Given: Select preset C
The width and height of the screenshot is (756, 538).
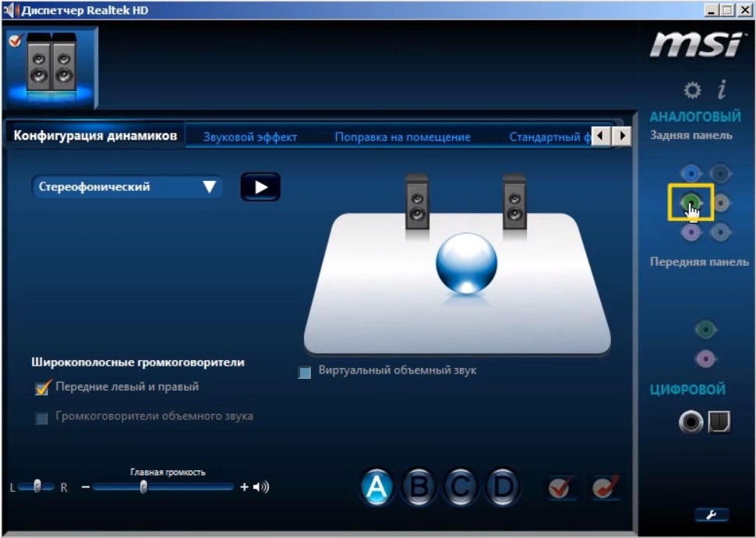Looking at the screenshot, I should [461, 487].
